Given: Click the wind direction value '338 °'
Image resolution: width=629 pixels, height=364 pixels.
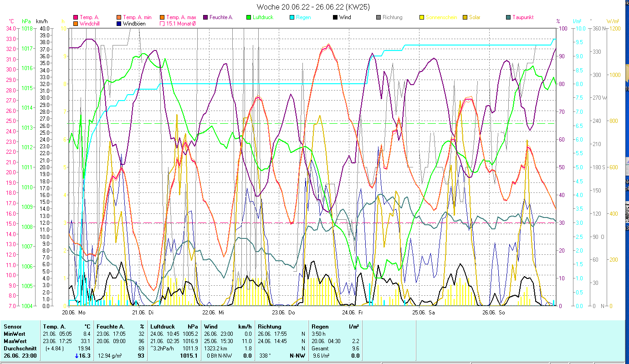Looking at the screenshot, I should click(x=265, y=356).
